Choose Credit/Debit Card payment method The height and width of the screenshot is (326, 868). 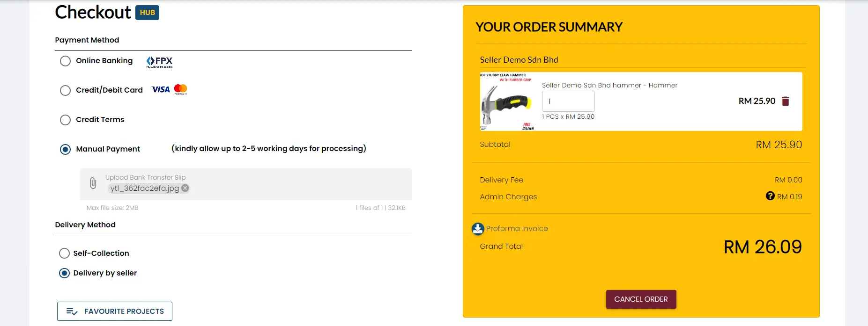(65, 90)
